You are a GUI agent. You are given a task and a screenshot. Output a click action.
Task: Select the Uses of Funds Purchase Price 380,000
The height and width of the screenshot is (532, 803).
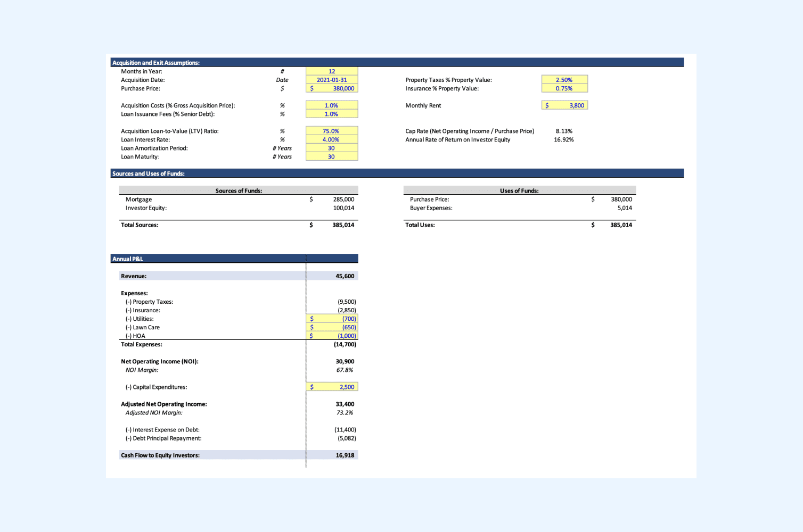point(621,199)
